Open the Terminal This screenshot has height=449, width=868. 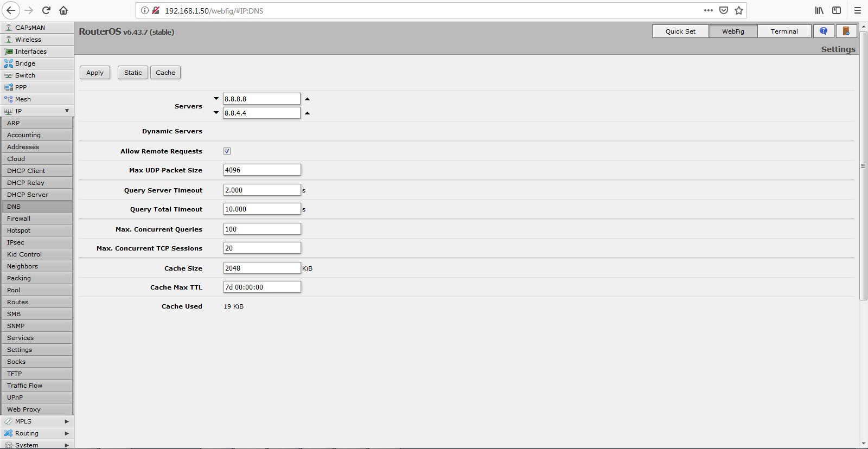click(x=784, y=31)
